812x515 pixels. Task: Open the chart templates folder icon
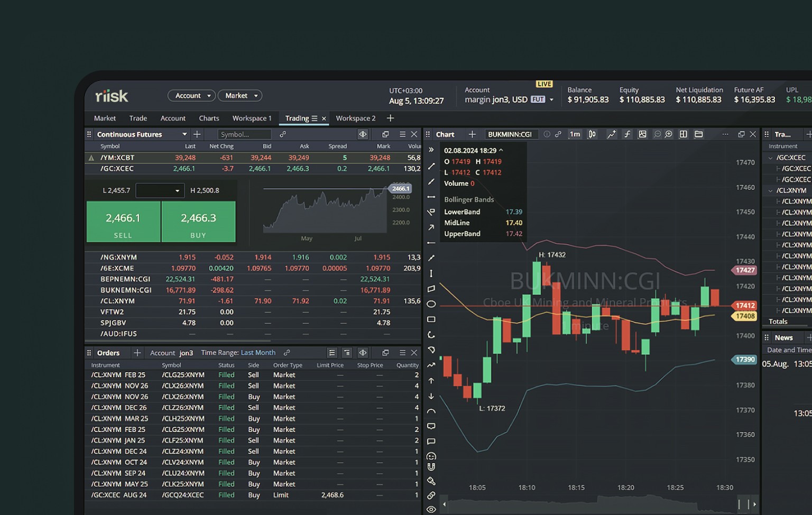point(699,134)
